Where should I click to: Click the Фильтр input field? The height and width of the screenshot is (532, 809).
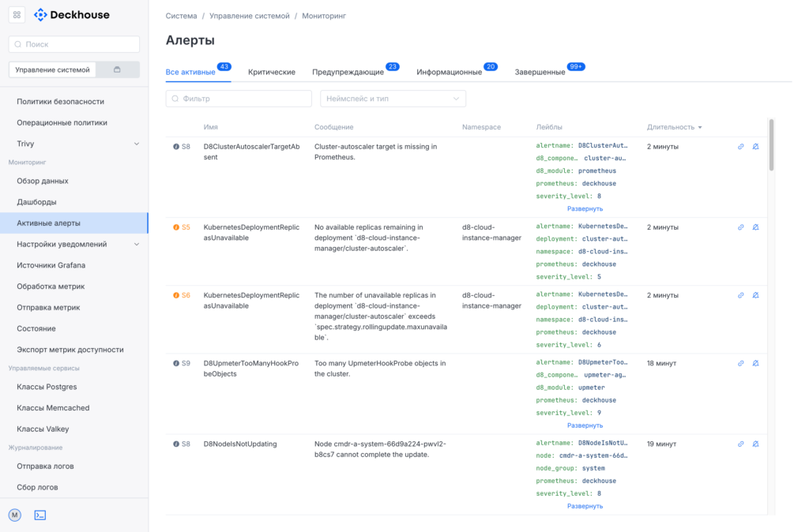click(239, 99)
